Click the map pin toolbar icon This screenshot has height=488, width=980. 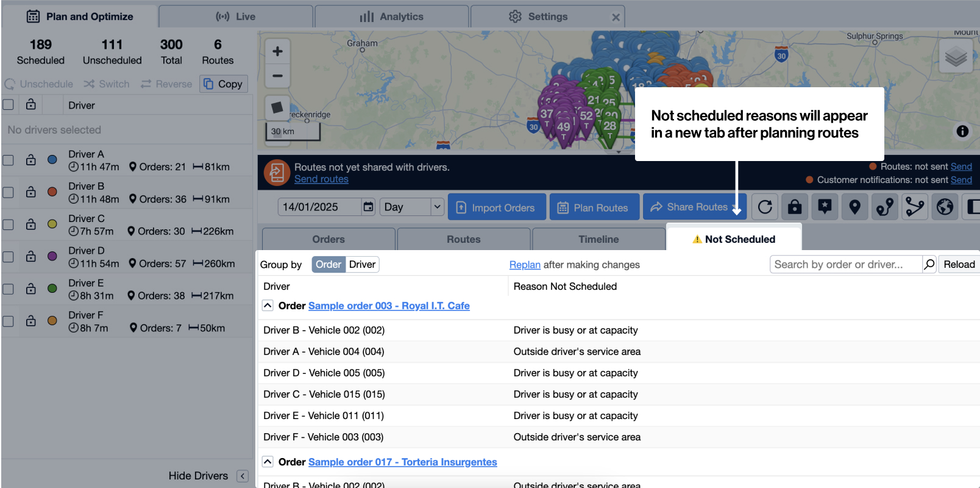coord(854,207)
